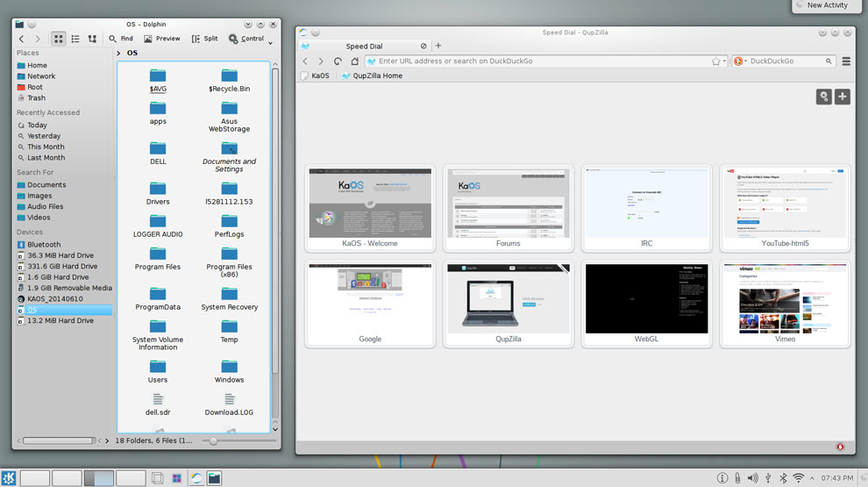This screenshot has height=487, width=868.
Task: Select Program Files (x86) folder
Action: (229, 262)
